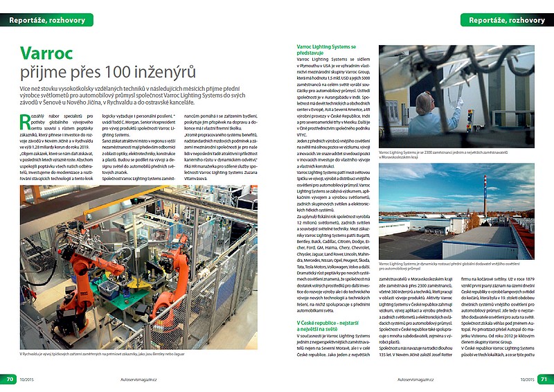Open the photo of worker inspecting headlight

456,96
